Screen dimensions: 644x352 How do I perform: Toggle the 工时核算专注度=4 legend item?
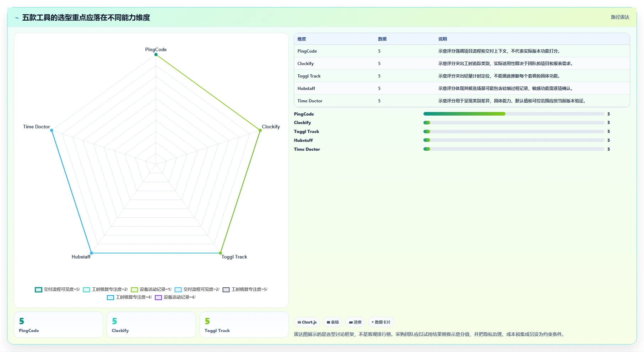129,297
